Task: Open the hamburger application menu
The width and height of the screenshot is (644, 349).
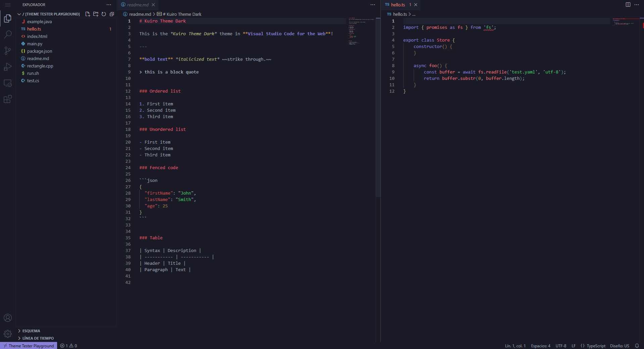Action: click(8, 5)
